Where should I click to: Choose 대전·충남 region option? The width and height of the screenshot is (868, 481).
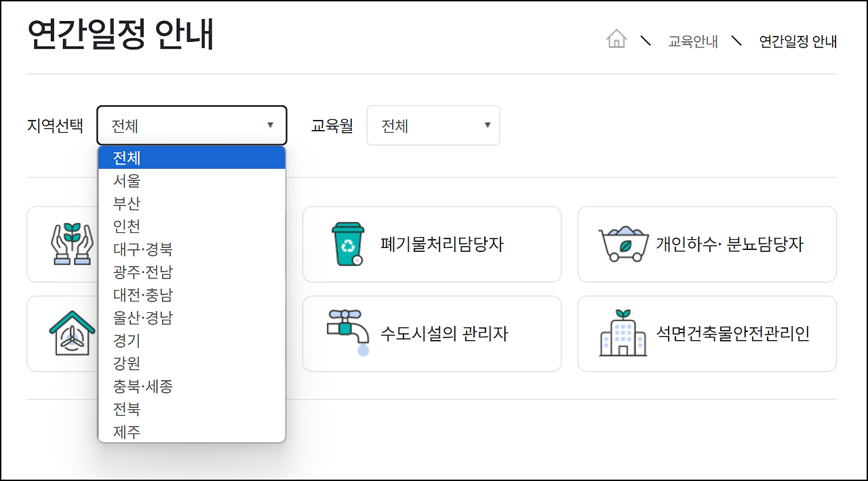(192, 295)
